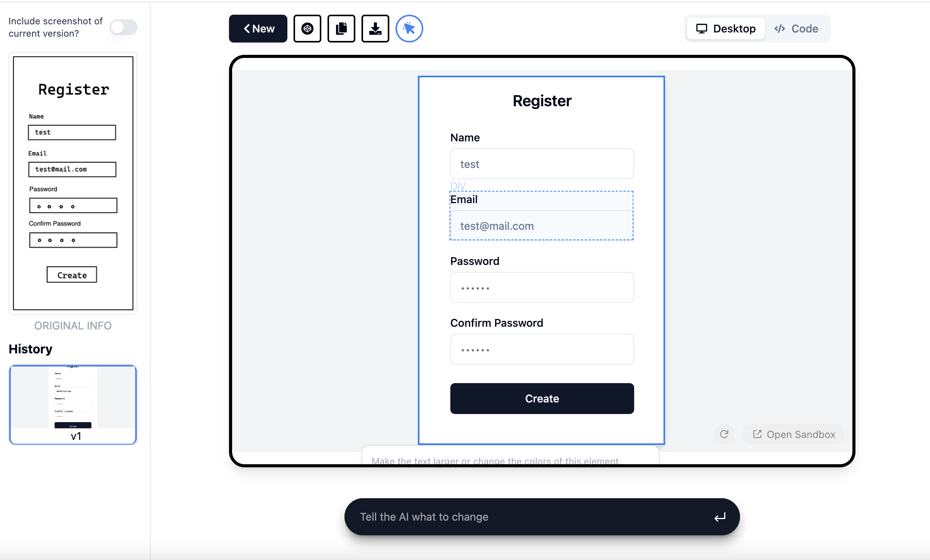Click the cursor/interact mode icon
Screen dimensions: 930x560
[409, 28]
